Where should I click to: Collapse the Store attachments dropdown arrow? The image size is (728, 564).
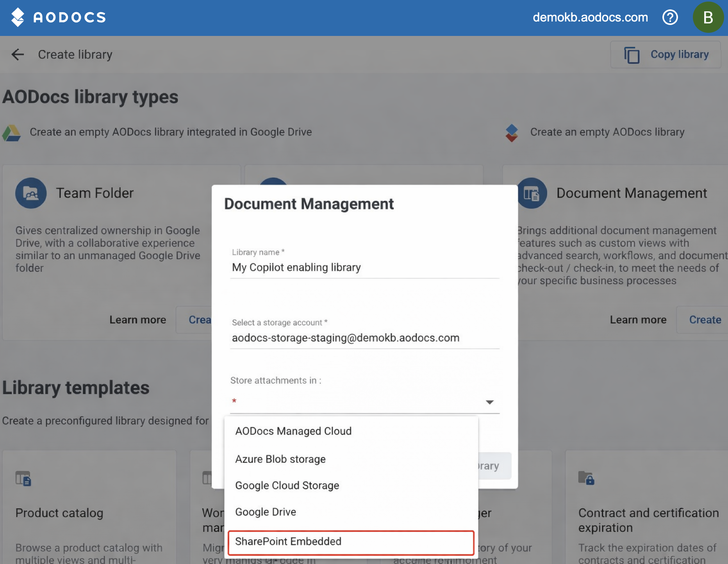click(x=490, y=402)
